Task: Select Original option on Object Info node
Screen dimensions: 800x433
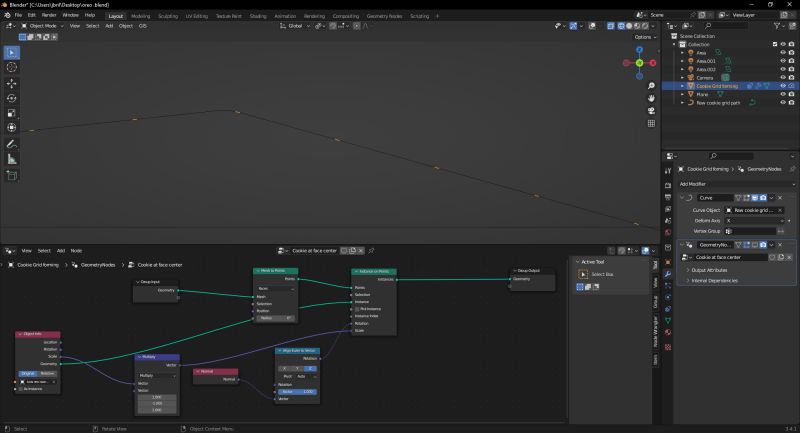Action: (28, 374)
